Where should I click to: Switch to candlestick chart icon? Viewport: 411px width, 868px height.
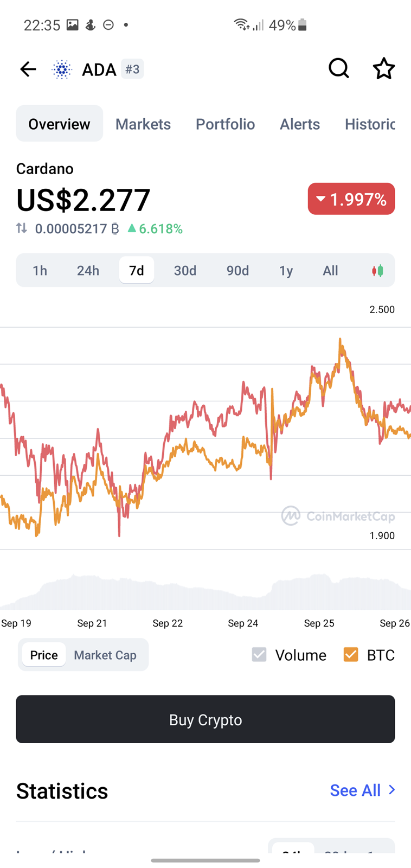pos(377,270)
